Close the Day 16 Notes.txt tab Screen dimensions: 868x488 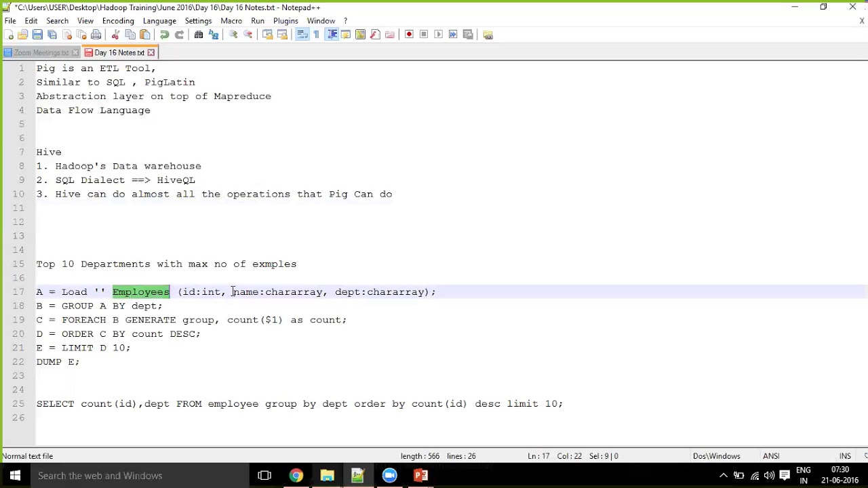point(151,53)
